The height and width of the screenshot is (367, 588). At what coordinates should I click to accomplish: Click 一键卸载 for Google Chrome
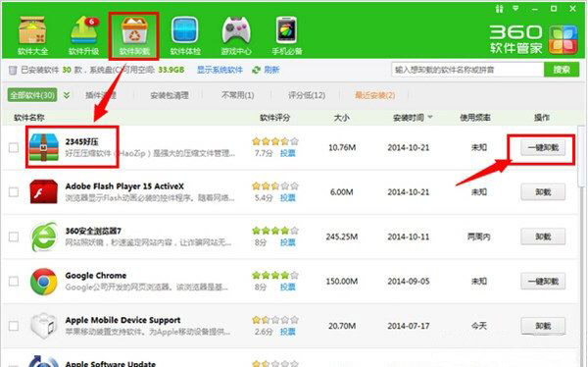543,281
